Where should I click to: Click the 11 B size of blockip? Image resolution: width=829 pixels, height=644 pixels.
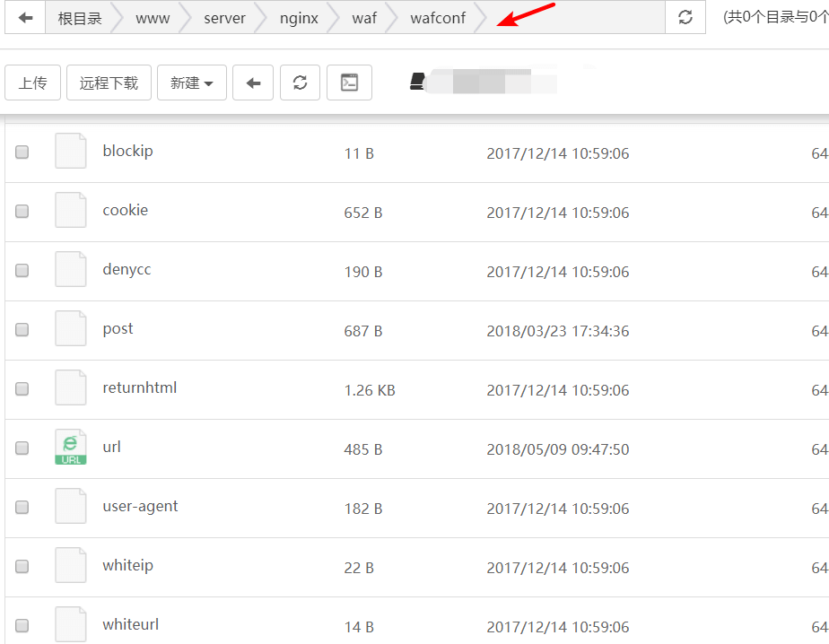click(x=359, y=153)
